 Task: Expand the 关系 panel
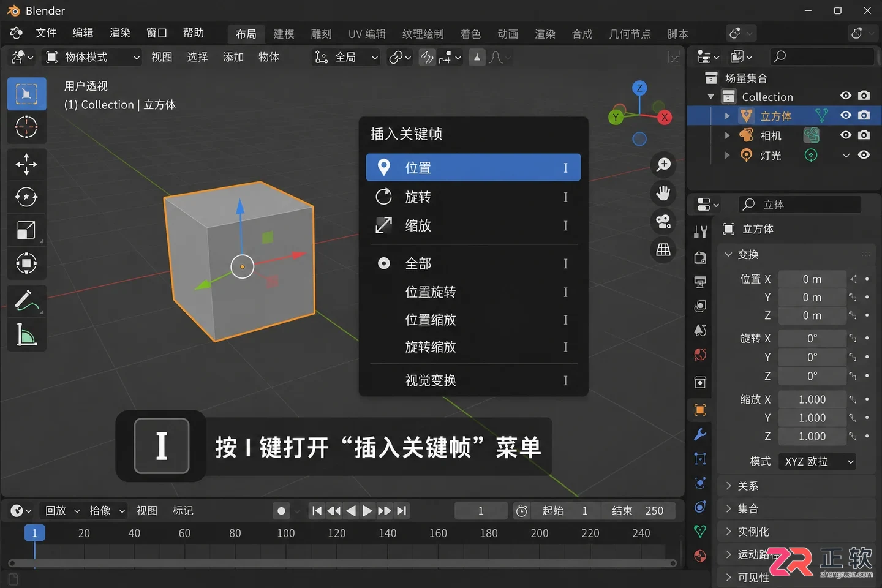coord(796,486)
